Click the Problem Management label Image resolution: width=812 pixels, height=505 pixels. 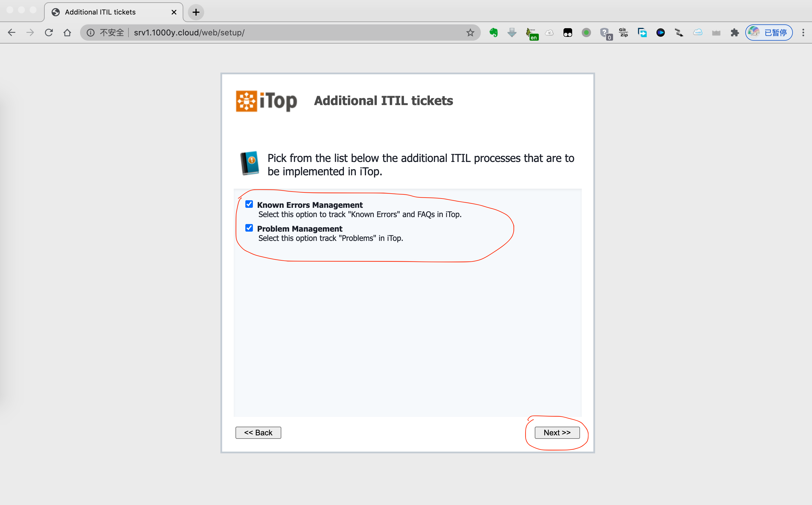(300, 228)
